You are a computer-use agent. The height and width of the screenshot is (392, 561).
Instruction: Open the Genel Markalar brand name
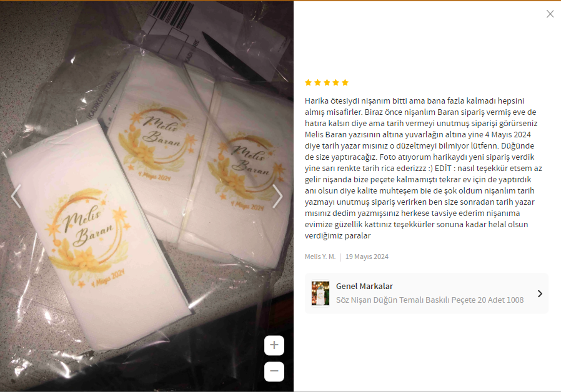(364, 287)
